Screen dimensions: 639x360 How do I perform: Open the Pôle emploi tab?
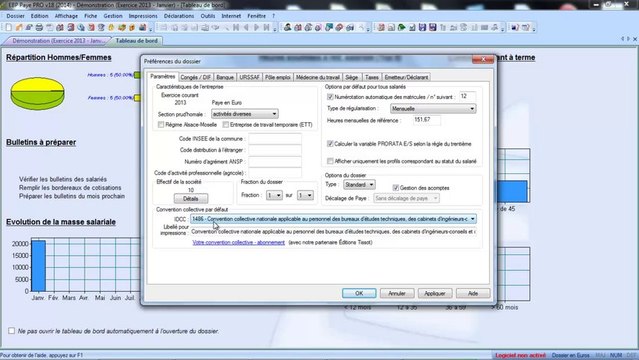coord(278,77)
